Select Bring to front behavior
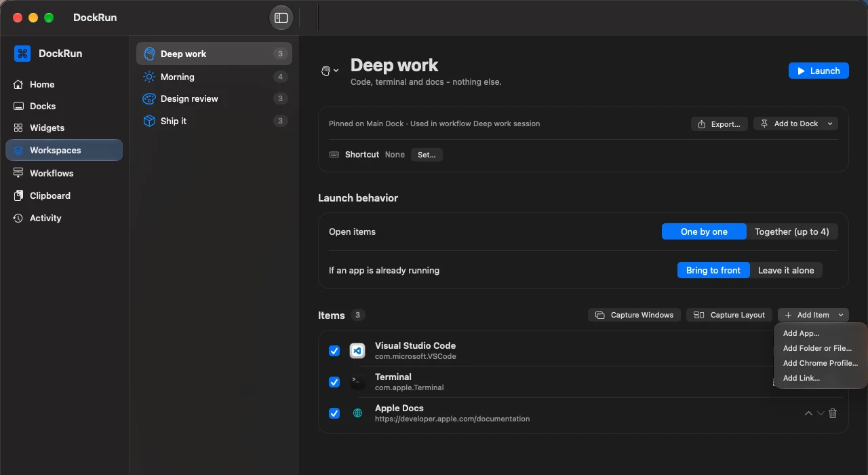This screenshot has width=868, height=475. click(713, 270)
